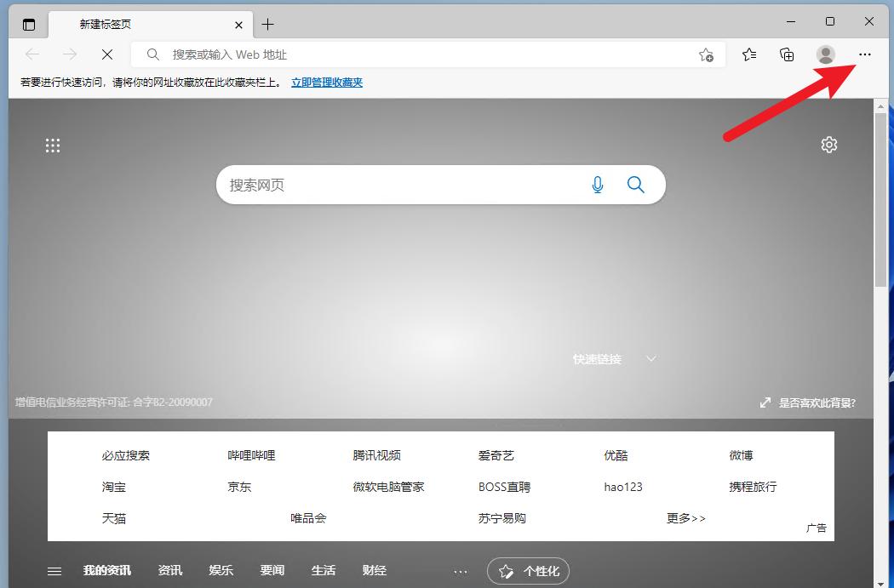Start voice search with the microphone icon

(x=598, y=185)
